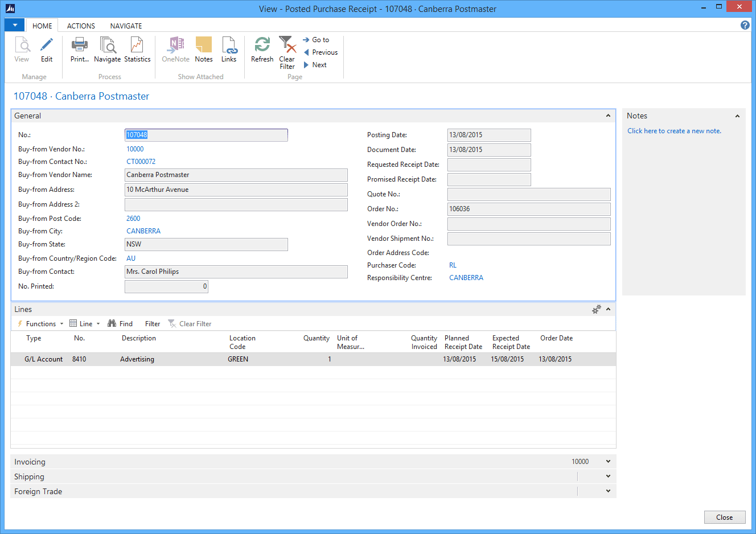
Task: Expand the Invoicing FastTab
Action: [x=608, y=462]
